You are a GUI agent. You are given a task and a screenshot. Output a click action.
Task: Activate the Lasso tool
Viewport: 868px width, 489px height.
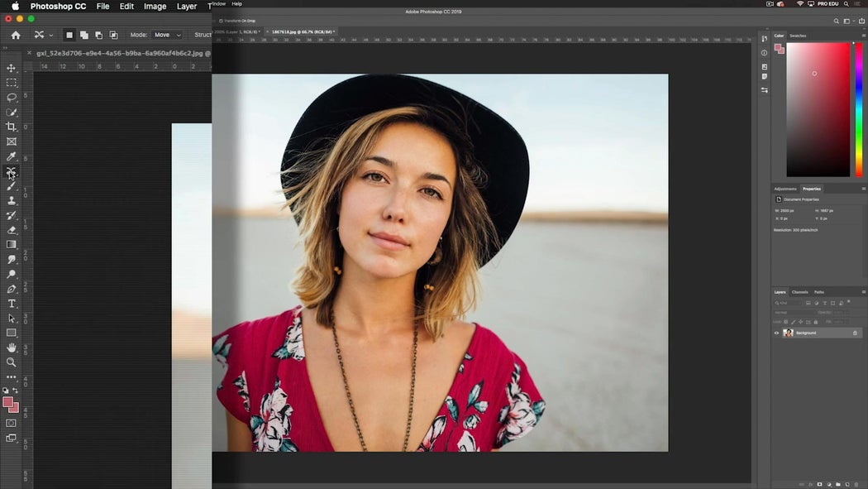click(x=11, y=97)
